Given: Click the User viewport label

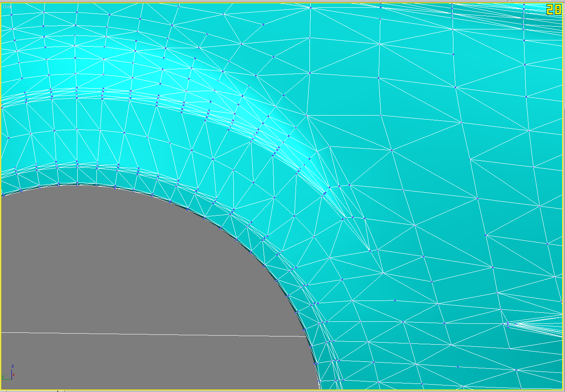Looking at the screenshot, I should click(x=7, y=7).
